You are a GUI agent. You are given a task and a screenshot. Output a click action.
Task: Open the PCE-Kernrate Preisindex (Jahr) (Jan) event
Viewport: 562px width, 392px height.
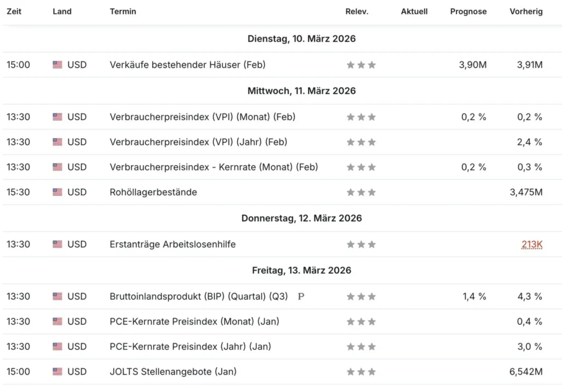click(190, 346)
